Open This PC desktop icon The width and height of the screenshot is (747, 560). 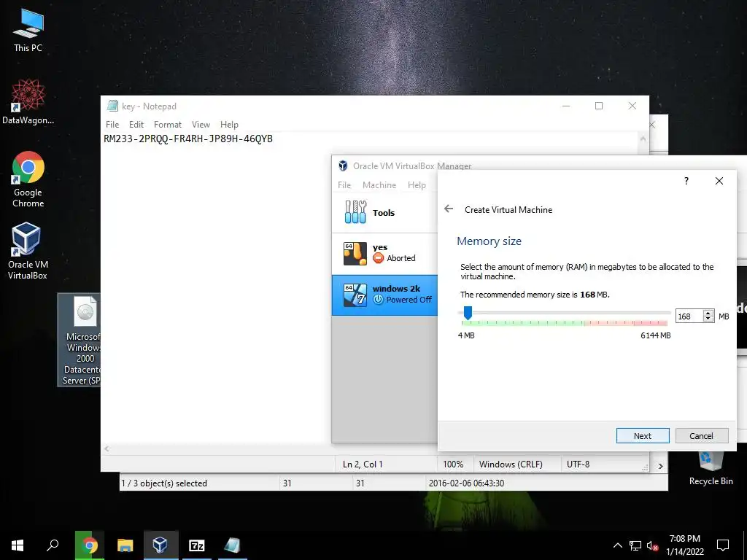coord(28,30)
